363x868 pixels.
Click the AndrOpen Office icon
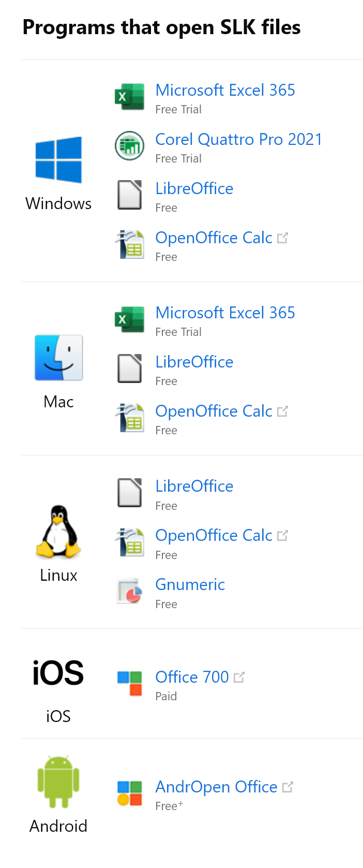point(129,793)
